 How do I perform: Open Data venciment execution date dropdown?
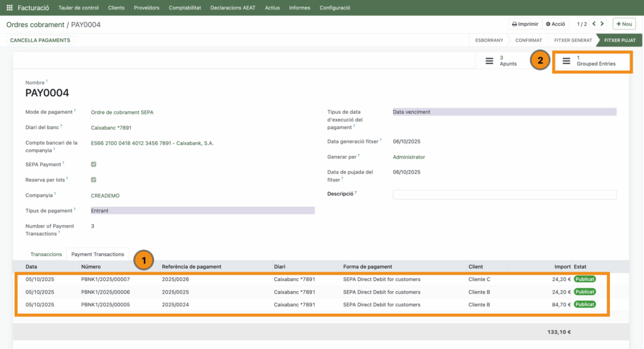click(x=504, y=112)
